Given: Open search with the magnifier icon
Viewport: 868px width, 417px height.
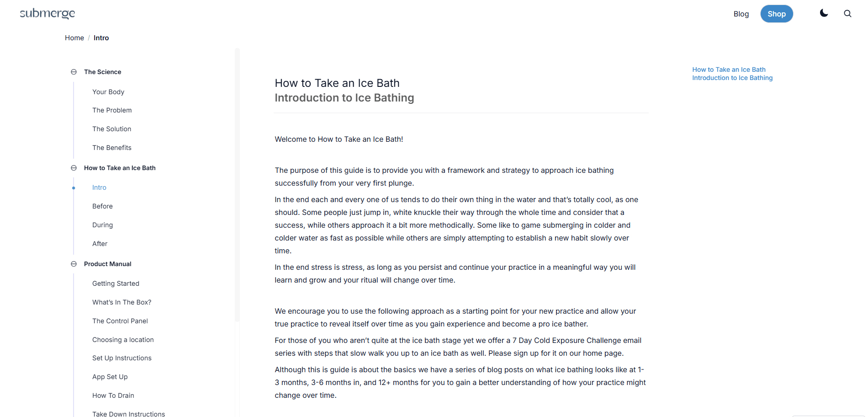Looking at the screenshot, I should click(847, 13).
